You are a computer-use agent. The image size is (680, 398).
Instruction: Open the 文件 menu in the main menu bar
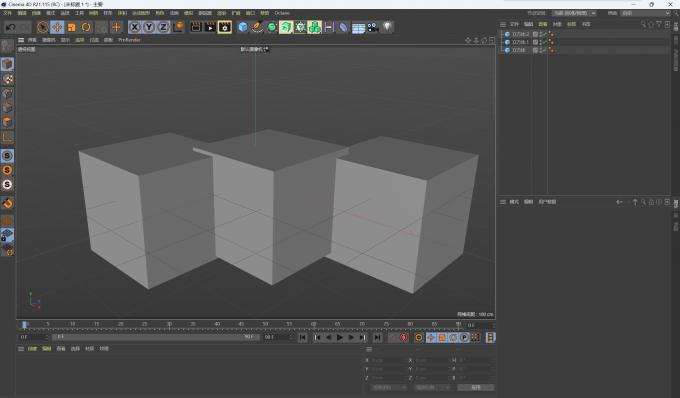(x=7, y=13)
